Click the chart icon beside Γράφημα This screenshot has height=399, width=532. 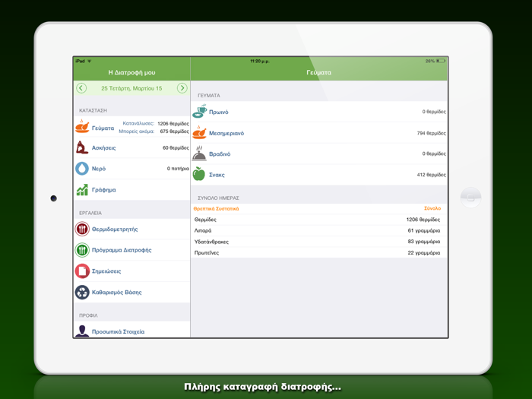coord(82,190)
